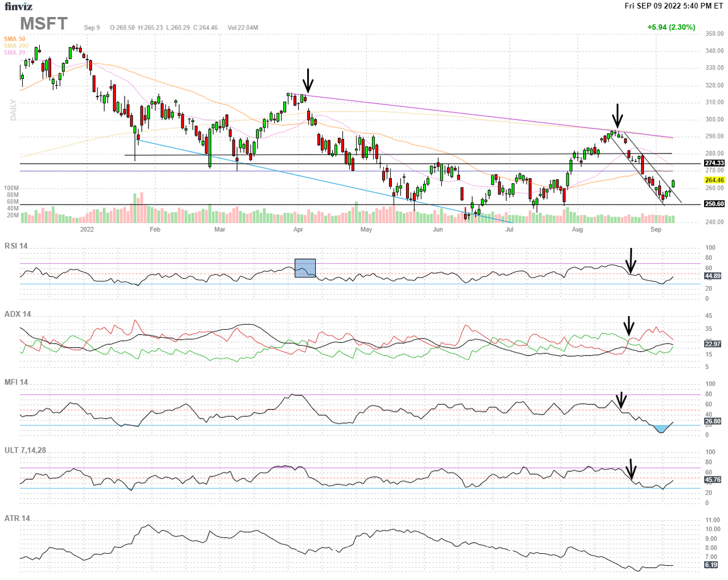Click the high price H:265.23
The width and height of the screenshot is (728, 580).
coord(150,27)
